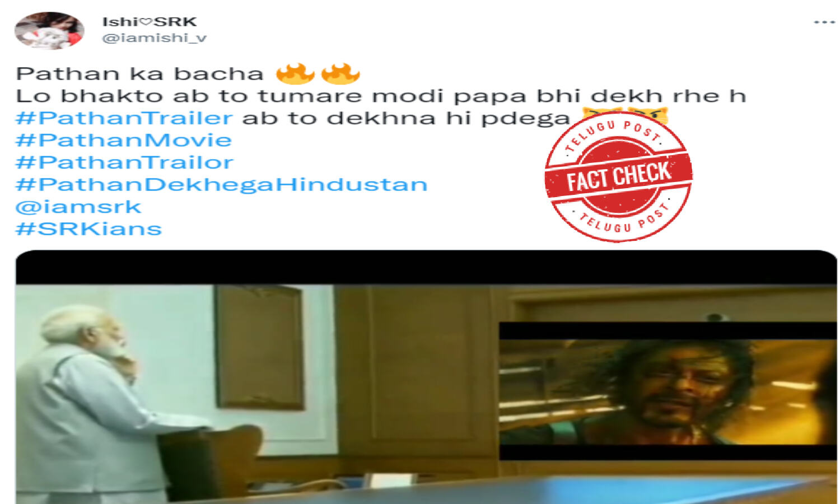
Task: Open the #PathanTrailor hashtag
Action: (124, 162)
